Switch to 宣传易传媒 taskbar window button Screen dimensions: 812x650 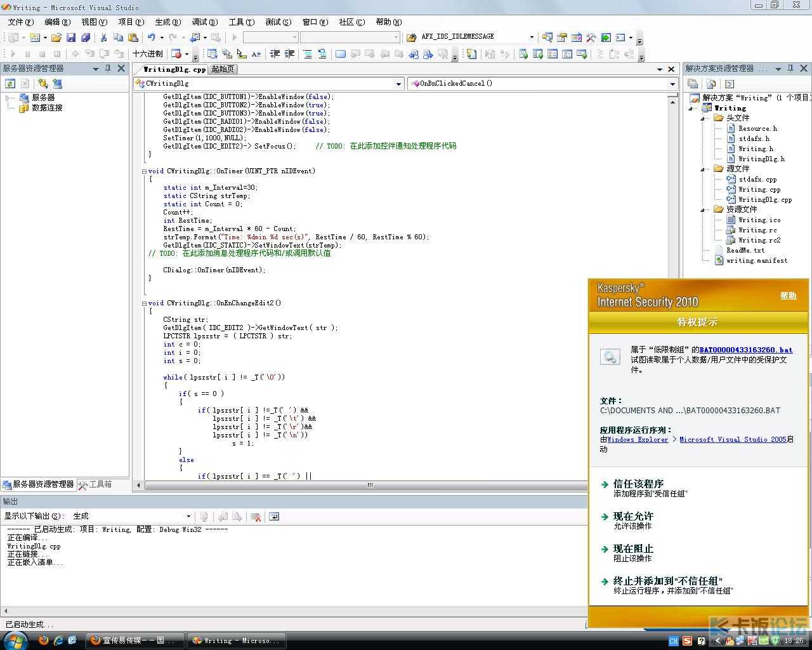coord(134,640)
